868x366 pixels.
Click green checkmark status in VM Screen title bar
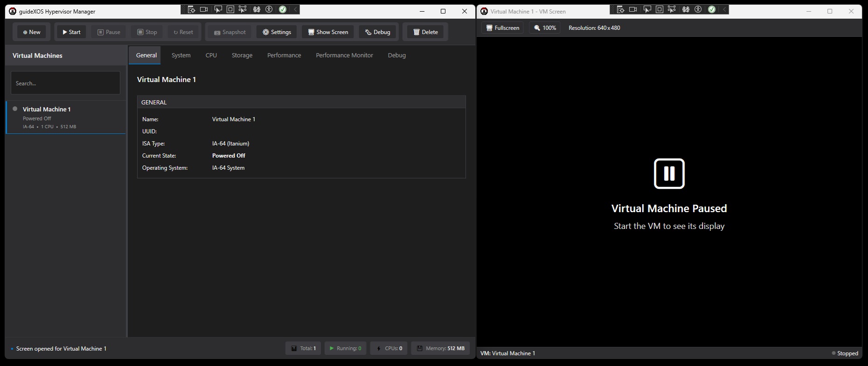point(712,9)
